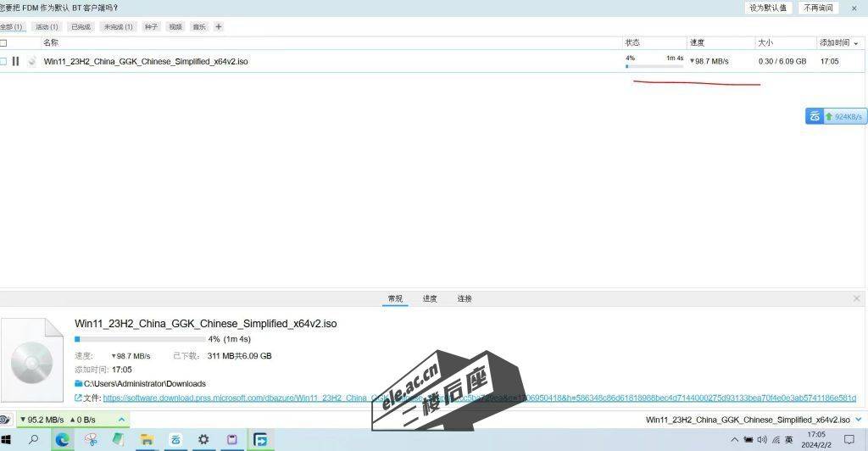Click the snail speed-limit mode icon
The image size is (868, 451).
point(4,420)
